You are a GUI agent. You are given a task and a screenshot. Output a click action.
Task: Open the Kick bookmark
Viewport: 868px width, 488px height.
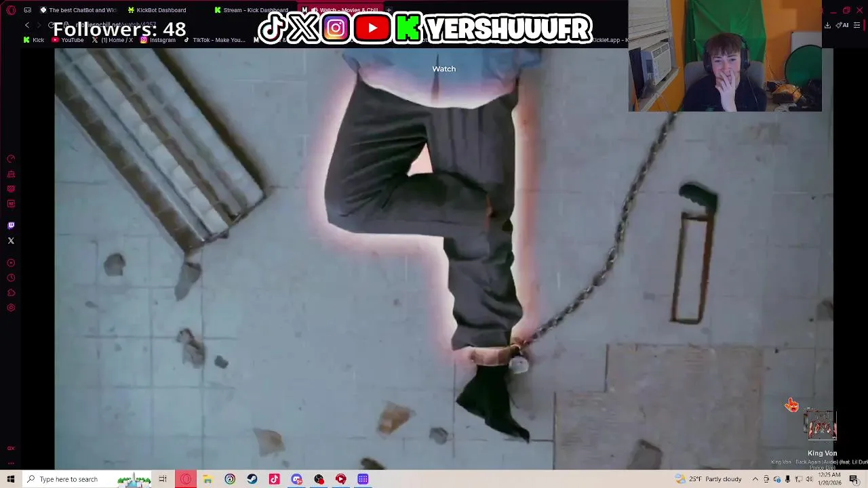coord(33,40)
